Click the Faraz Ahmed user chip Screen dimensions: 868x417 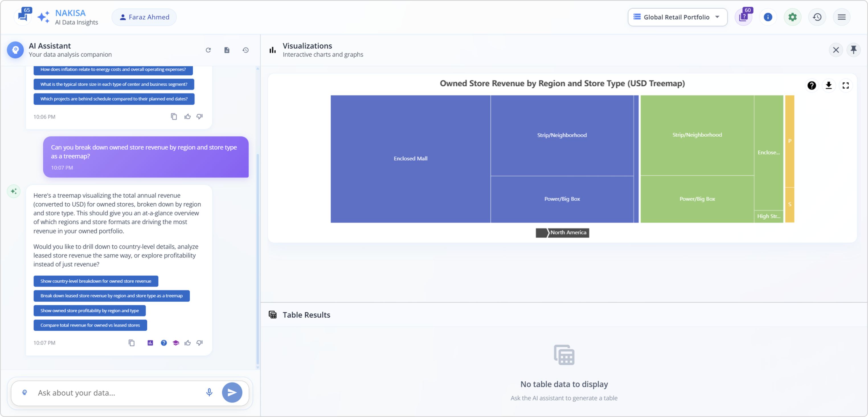[144, 17]
